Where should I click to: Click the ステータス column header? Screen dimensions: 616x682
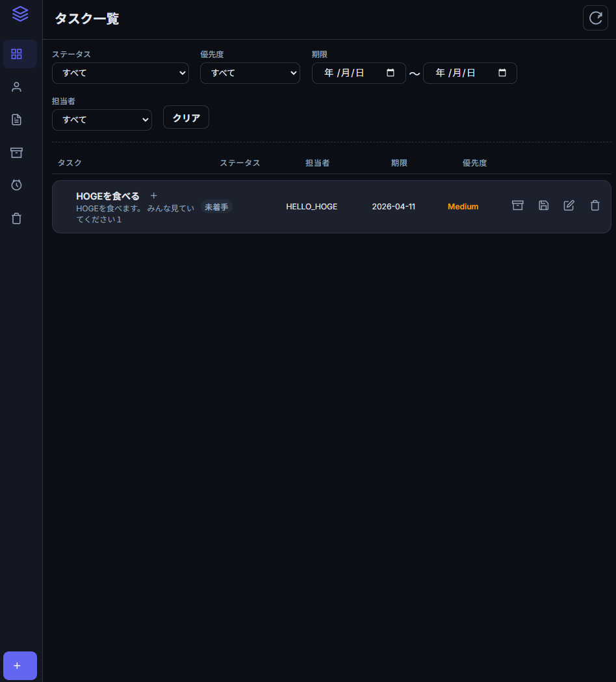point(240,163)
